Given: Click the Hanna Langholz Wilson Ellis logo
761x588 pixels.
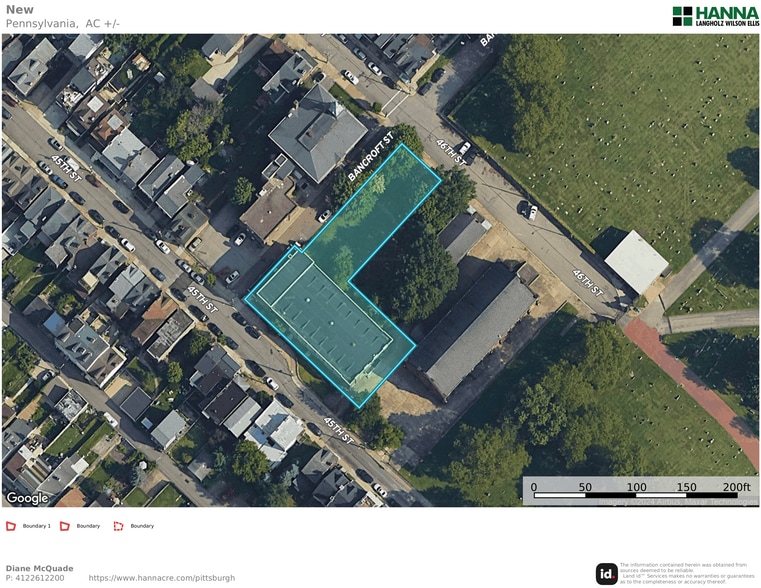Looking at the screenshot, I should pos(716,16).
